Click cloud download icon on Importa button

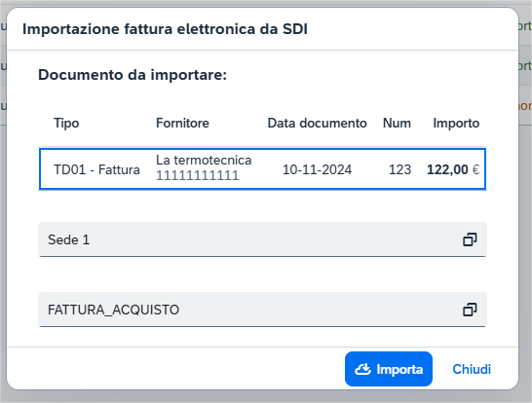[x=362, y=369]
